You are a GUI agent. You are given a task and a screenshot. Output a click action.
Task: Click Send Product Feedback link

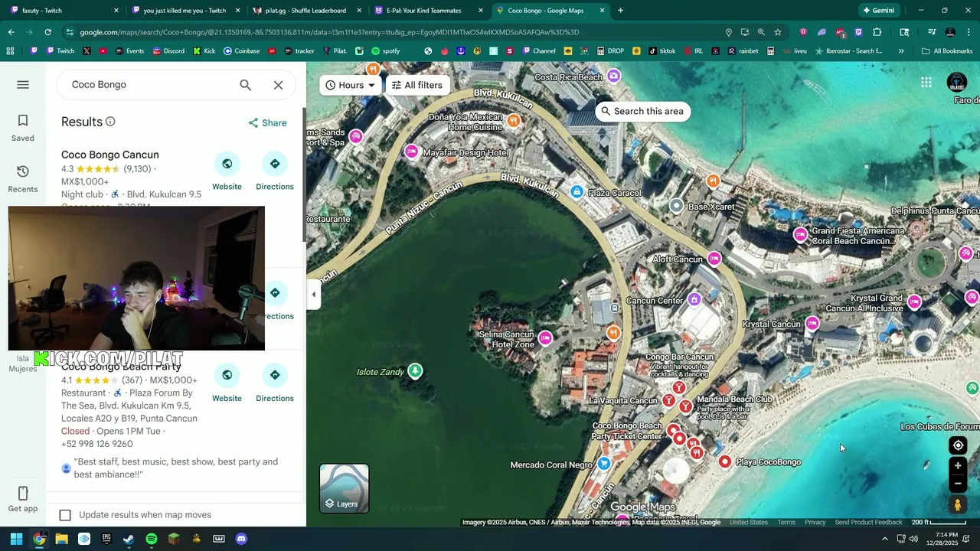(868, 522)
